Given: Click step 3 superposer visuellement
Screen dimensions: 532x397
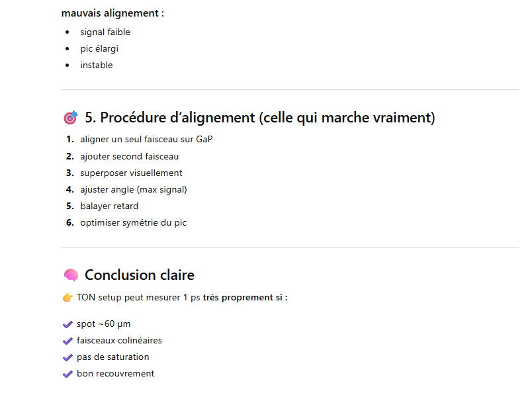Looking at the screenshot, I should 131,173.
